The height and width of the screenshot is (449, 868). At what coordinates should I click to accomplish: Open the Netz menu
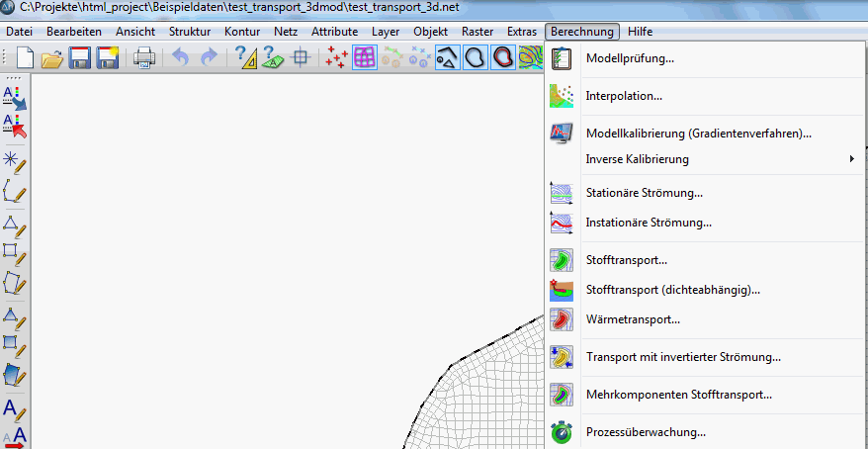[286, 32]
